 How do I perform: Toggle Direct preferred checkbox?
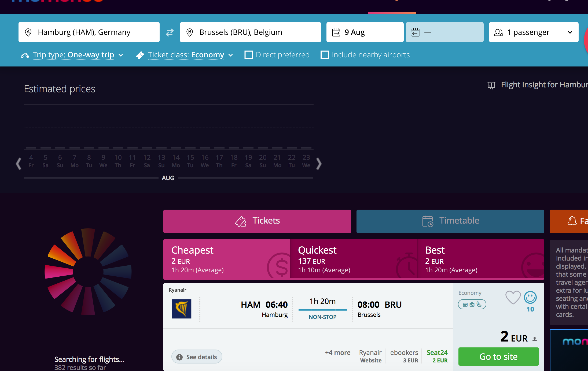(249, 55)
